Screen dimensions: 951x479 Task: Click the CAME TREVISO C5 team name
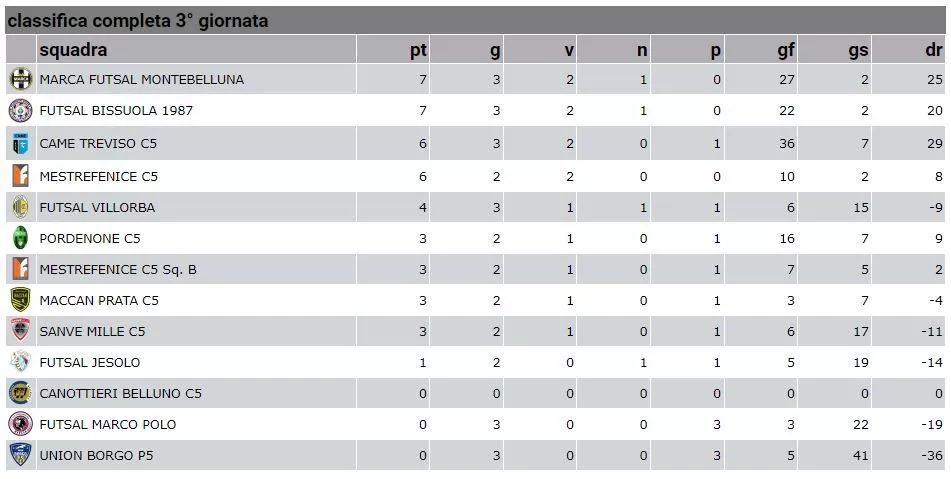point(98,144)
